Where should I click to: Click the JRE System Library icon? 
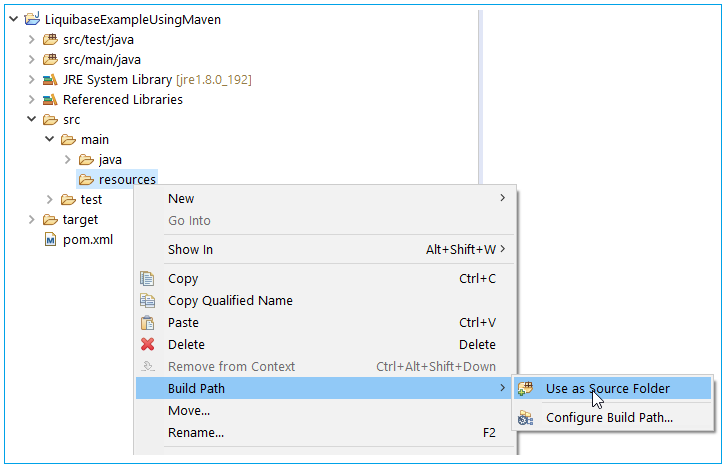(50, 80)
